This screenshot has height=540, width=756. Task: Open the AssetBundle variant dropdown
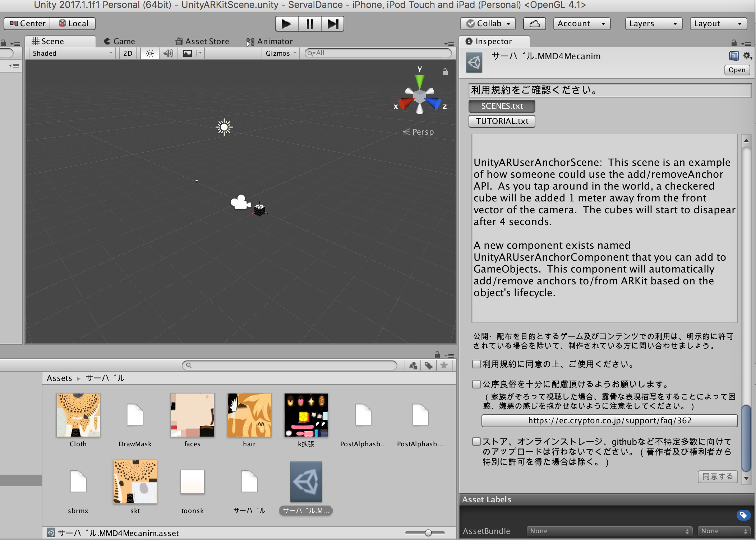(x=724, y=531)
